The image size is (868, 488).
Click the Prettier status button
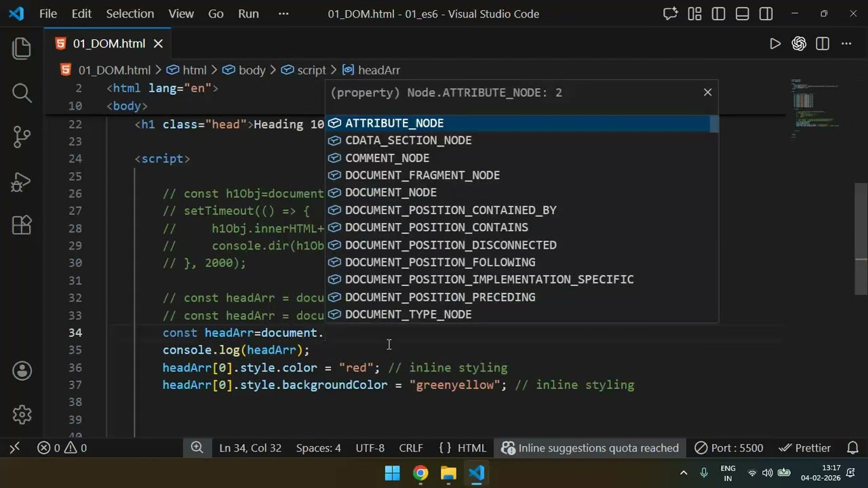(x=805, y=448)
